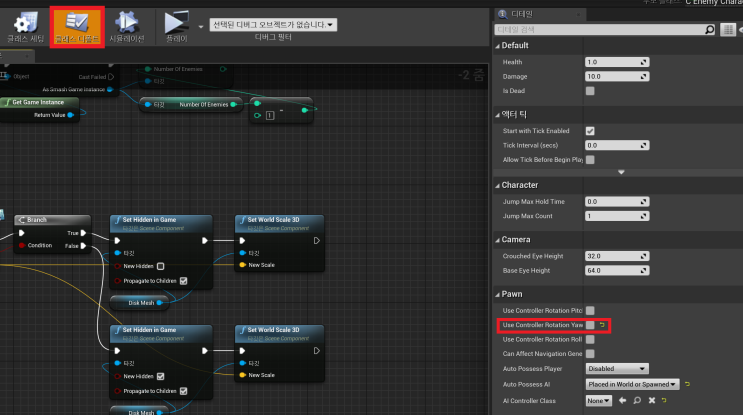Collapse the Default category

click(498, 46)
